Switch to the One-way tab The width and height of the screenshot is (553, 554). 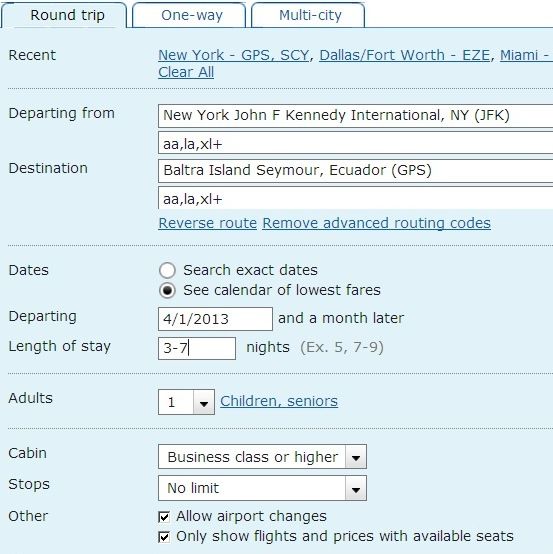click(189, 15)
